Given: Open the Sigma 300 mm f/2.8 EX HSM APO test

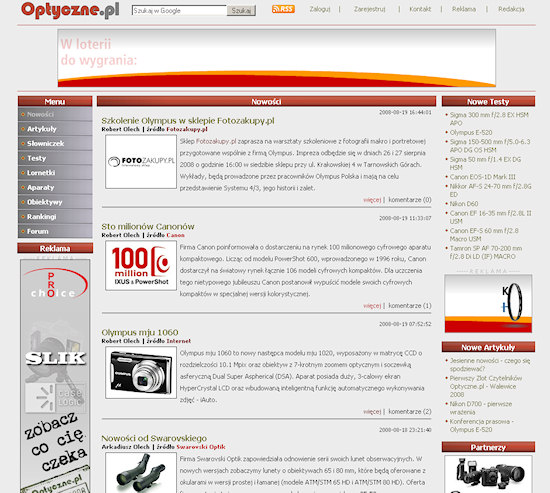Looking at the screenshot, I should tap(489, 119).
